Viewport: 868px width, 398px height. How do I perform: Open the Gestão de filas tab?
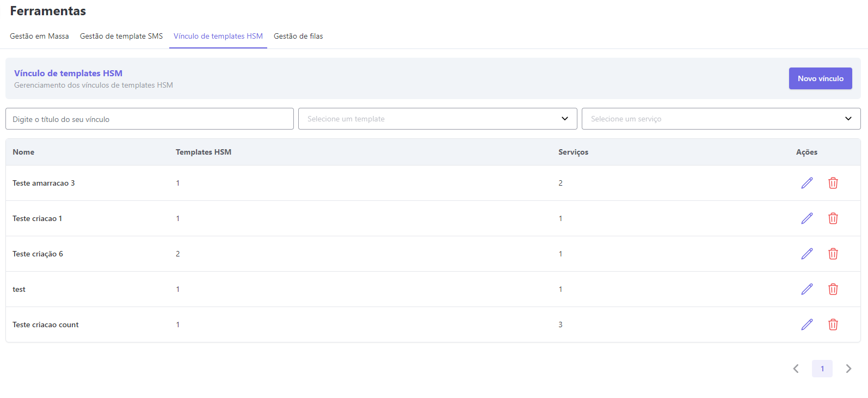coord(298,36)
